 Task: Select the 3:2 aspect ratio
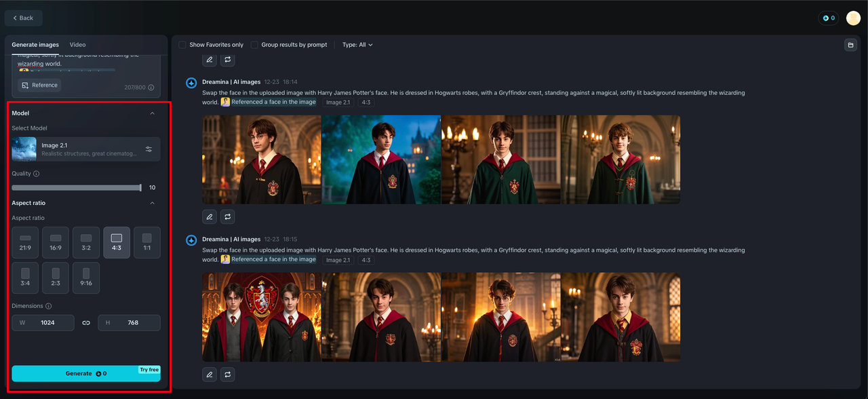click(86, 242)
